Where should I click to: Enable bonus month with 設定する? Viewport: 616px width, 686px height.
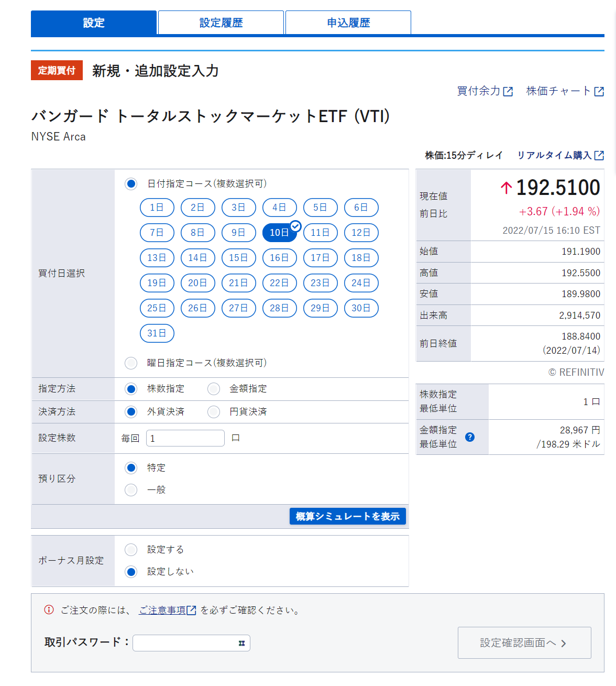(x=131, y=550)
